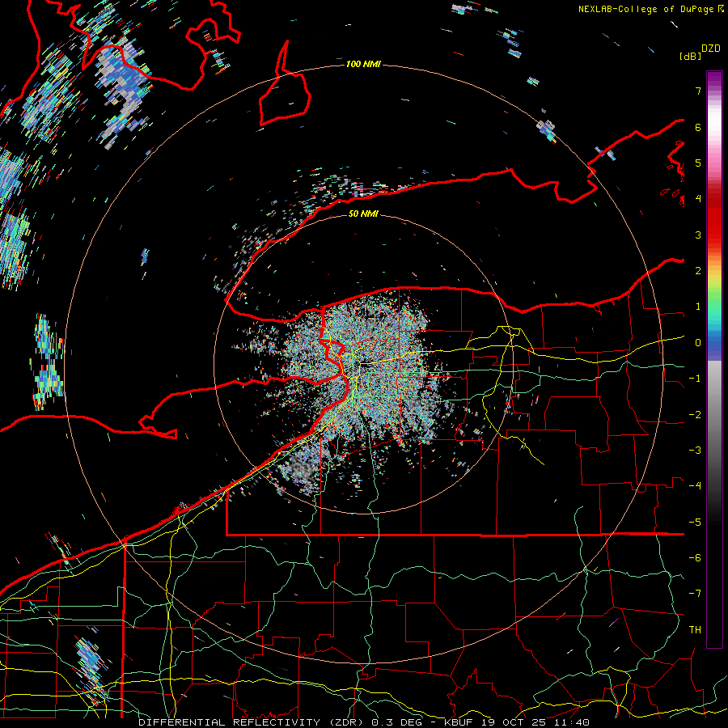The height and width of the screenshot is (728, 728).
Task: Click the [dB] units label
Action: pos(690,56)
